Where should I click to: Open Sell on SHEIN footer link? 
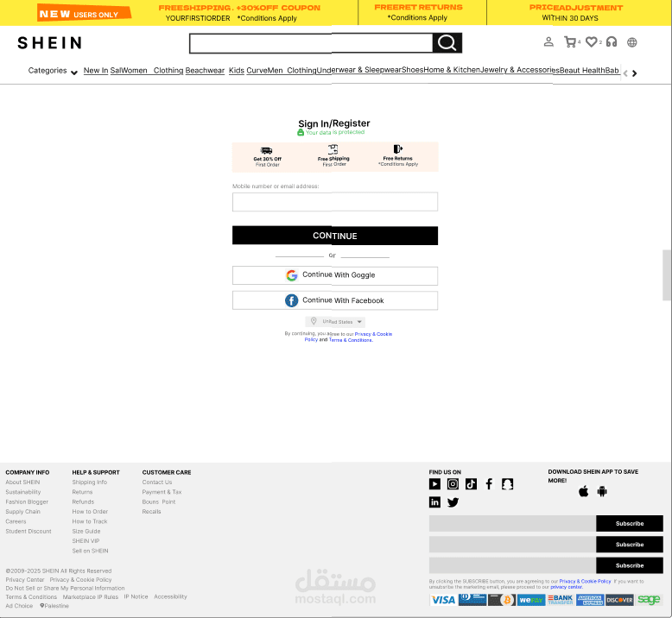click(x=90, y=551)
